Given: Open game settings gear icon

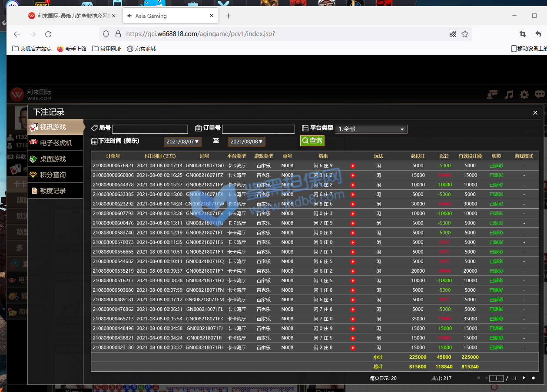Looking at the screenshot, I should pyautogui.click(x=524, y=94).
